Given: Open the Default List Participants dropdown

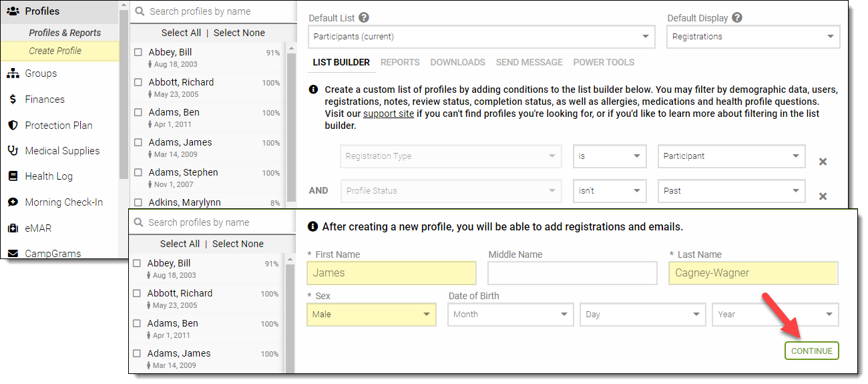Looking at the screenshot, I should [x=481, y=37].
